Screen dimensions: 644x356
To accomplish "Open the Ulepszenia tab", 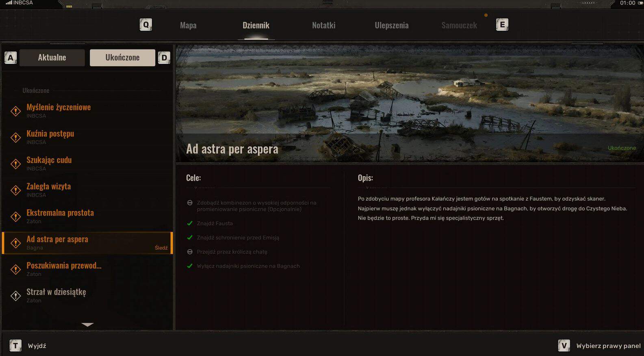I will (391, 25).
